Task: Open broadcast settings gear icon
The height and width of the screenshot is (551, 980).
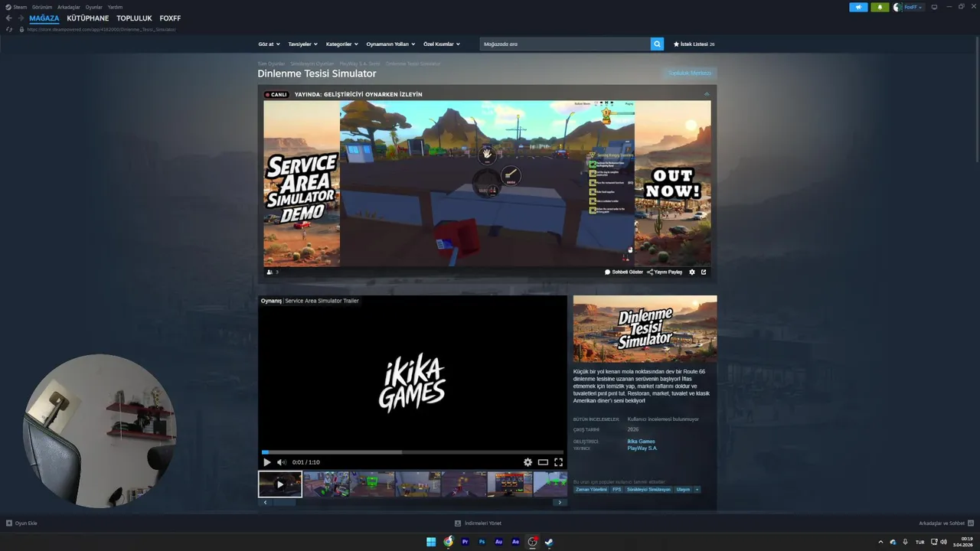Action: 692,272
